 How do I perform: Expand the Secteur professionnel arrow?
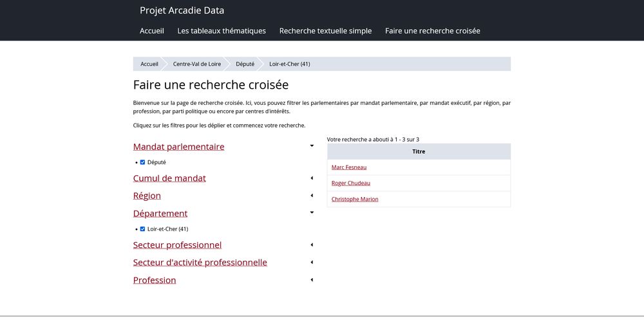tap(312, 245)
